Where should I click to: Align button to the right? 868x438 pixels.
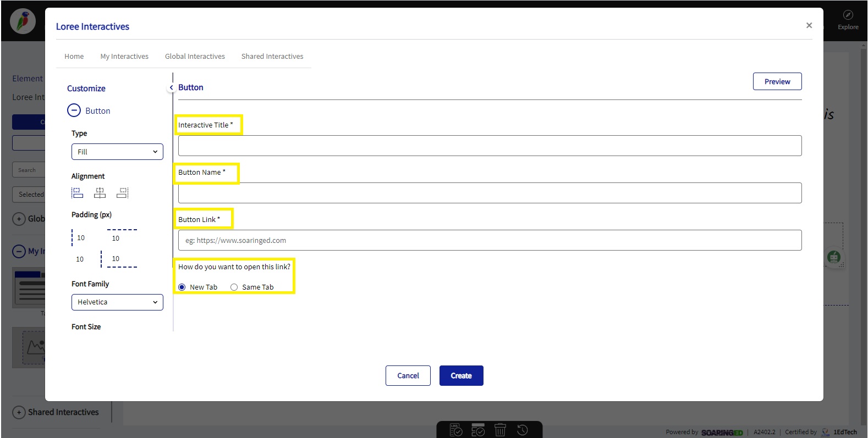(x=122, y=193)
